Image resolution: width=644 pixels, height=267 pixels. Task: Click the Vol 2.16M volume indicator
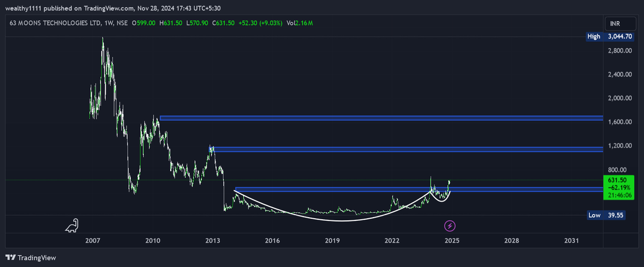pyautogui.click(x=300, y=23)
